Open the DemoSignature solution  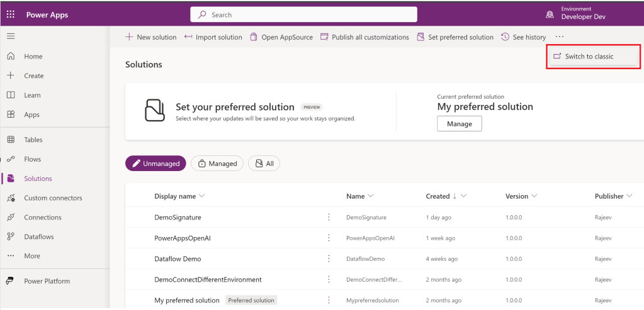178,218
